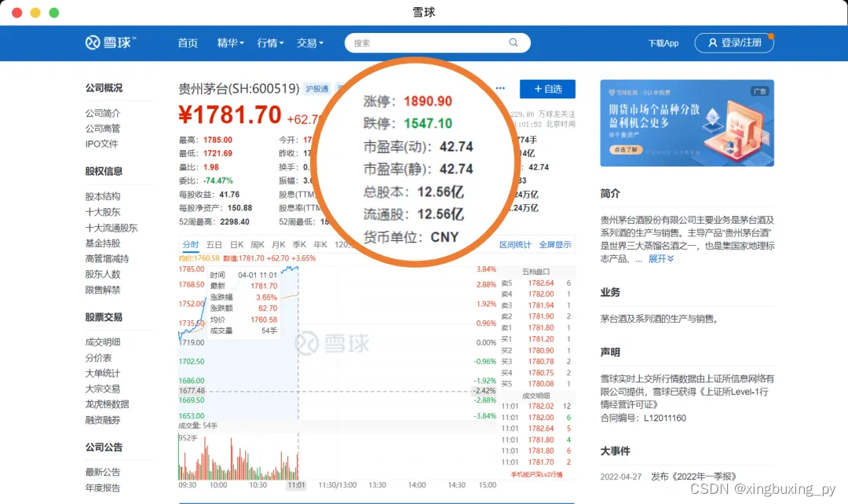
Task: Select the 季K chart tab
Action: click(300, 244)
